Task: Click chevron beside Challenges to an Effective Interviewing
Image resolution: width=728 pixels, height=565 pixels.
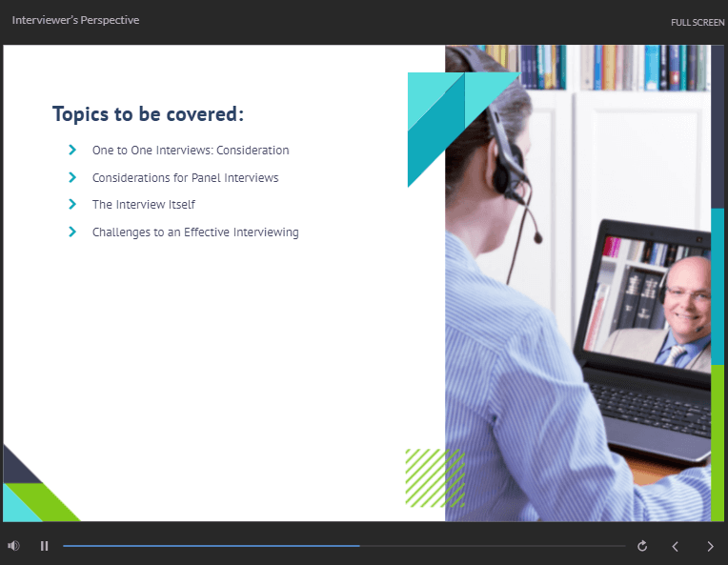Action: [72, 232]
